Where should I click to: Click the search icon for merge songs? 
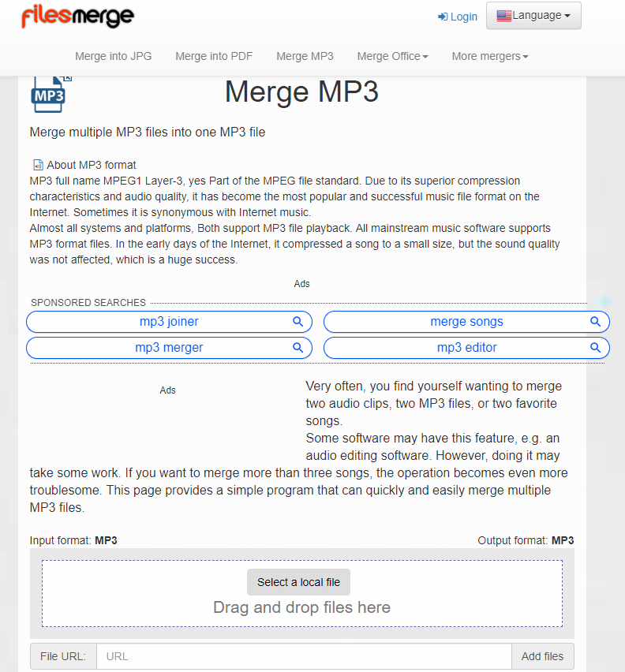coord(596,322)
